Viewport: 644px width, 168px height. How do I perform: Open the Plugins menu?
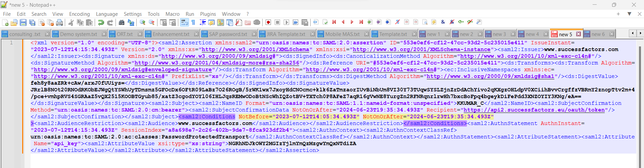click(x=208, y=14)
